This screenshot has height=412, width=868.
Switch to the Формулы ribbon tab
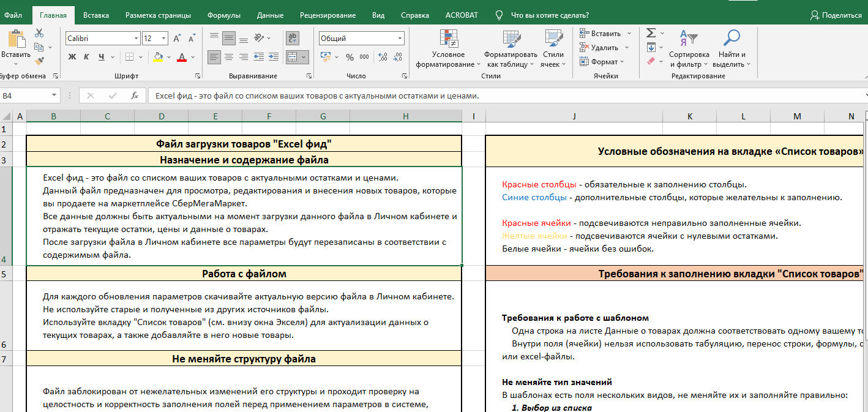click(x=223, y=15)
